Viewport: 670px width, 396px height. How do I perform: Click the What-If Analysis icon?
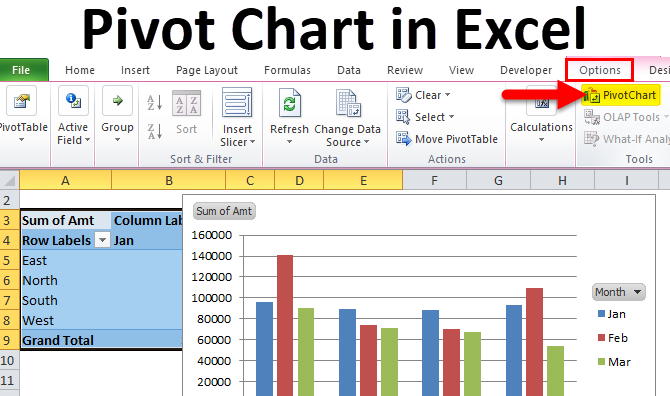pos(592,139)
